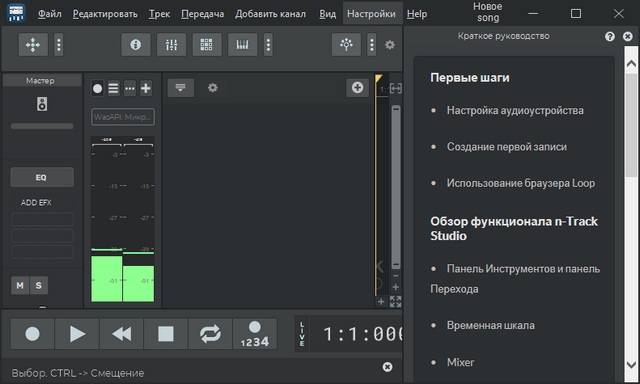Open the EQ on Master channel

42,177
